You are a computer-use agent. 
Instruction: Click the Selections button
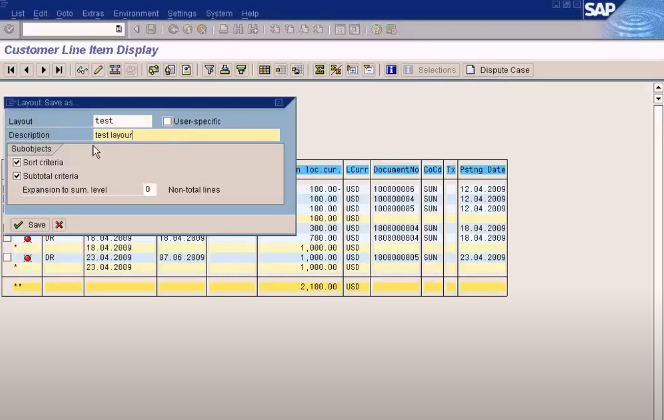tap(430, 70)
